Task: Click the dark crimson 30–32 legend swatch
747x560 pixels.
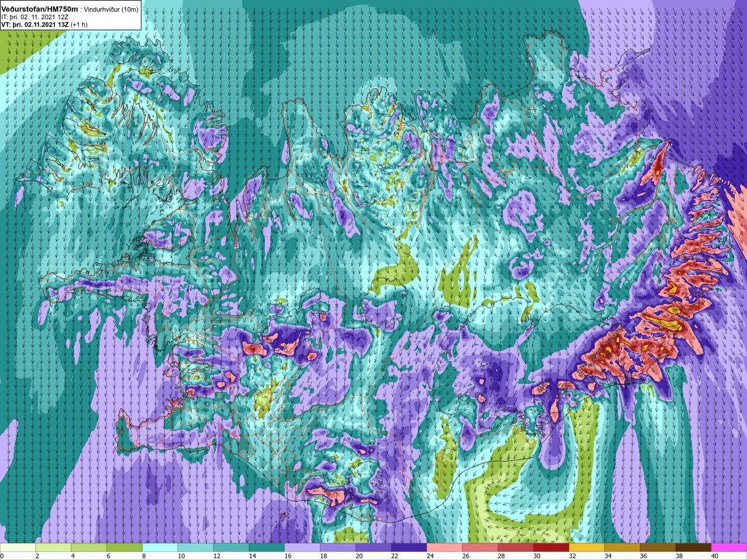Action: point(552,548)
